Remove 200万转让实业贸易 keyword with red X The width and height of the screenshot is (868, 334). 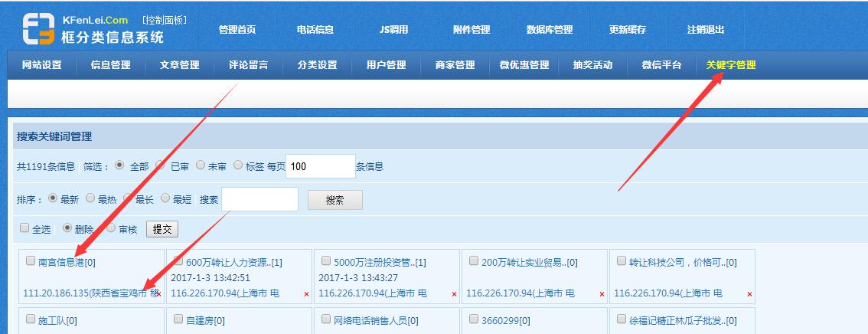[602, 294]
